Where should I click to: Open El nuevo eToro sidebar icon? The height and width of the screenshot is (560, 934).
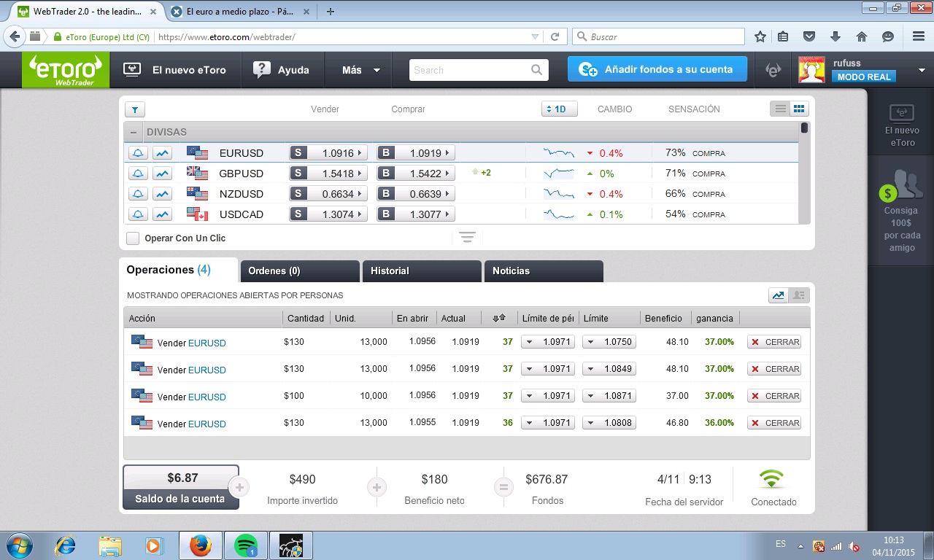pos(901,124)
